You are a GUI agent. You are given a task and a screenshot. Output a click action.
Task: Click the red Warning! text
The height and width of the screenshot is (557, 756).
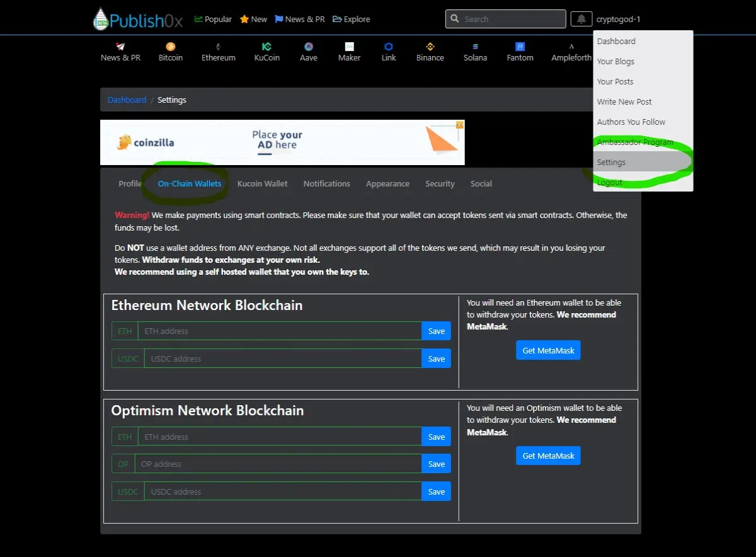[132, 215]
